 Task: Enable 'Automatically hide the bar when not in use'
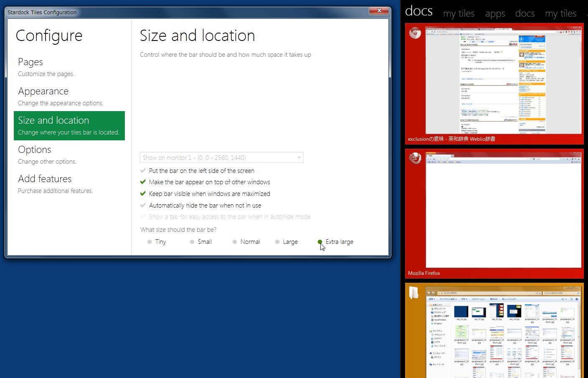coord(143,205)
